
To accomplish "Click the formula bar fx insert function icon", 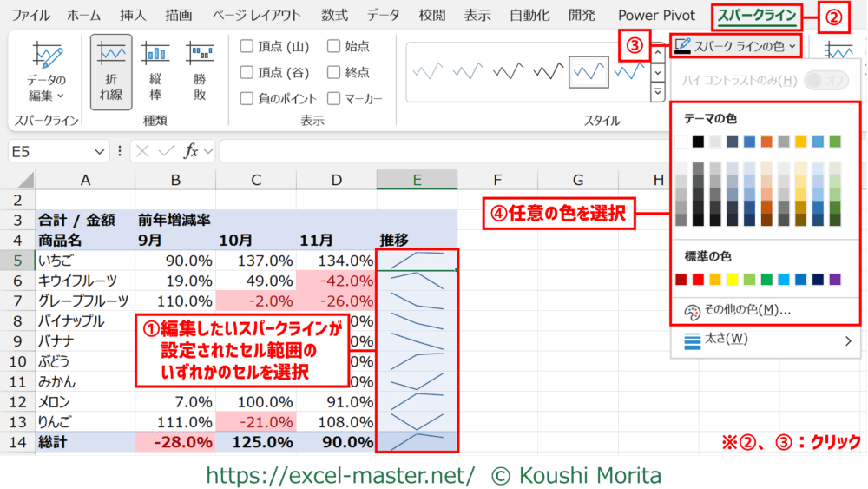I will point(189,151).
